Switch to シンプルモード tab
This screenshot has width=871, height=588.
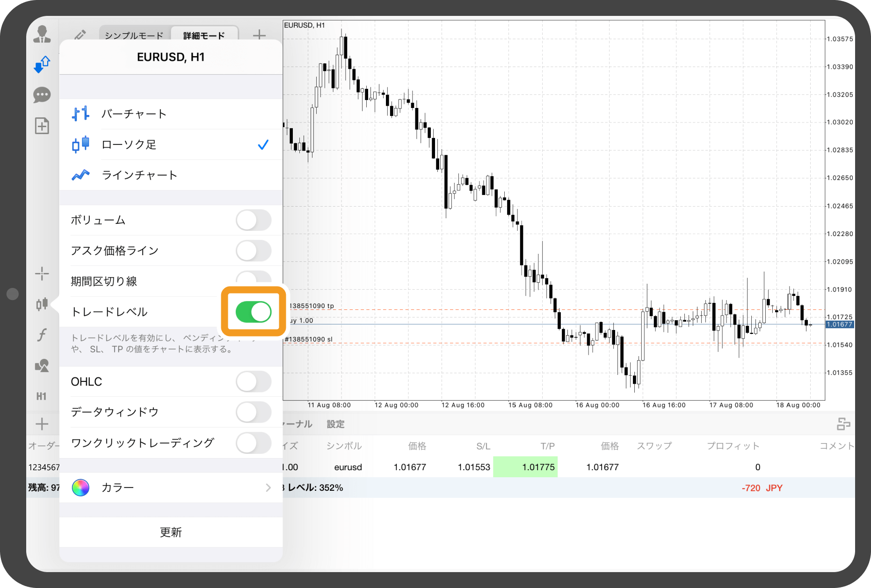[134, 36]
